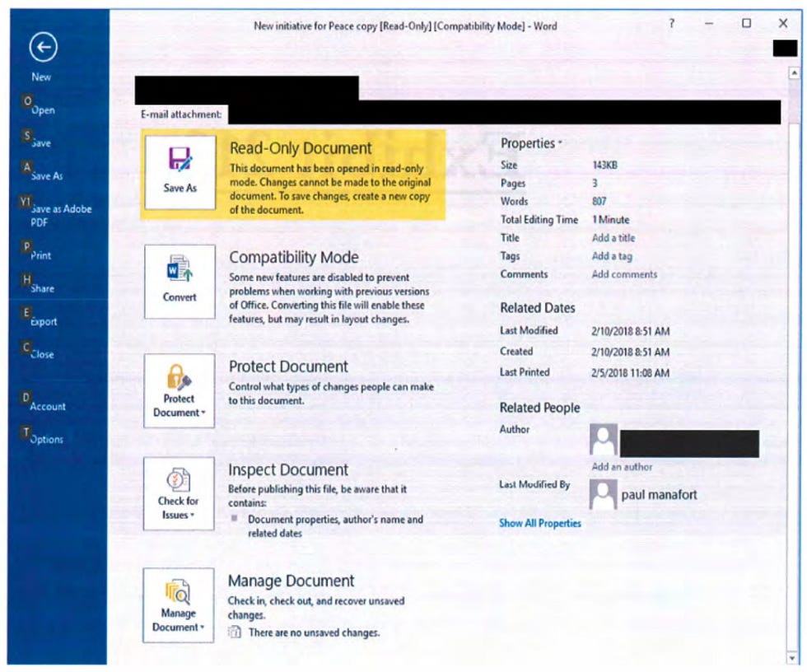Click the Help question mark icon
Viewport: 807px width, 672px height.
tap(671, 24)
